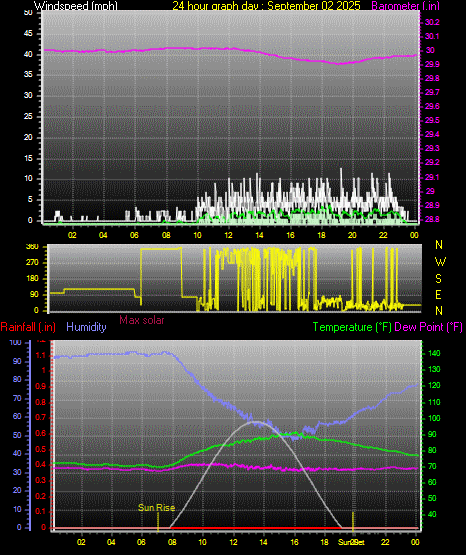Click 360 on the wind direction axis
Image resolution: width=466 pixels, height=555 pixels.
(32, 247)
